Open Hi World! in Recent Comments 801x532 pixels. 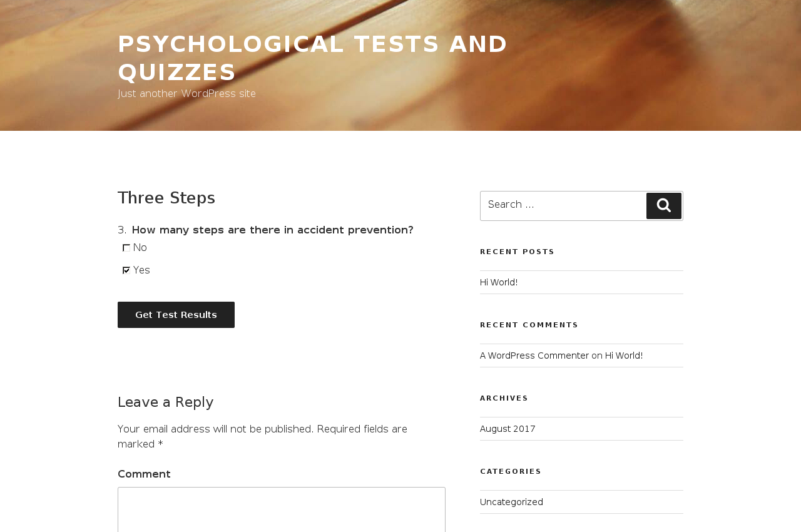(624, 356)
